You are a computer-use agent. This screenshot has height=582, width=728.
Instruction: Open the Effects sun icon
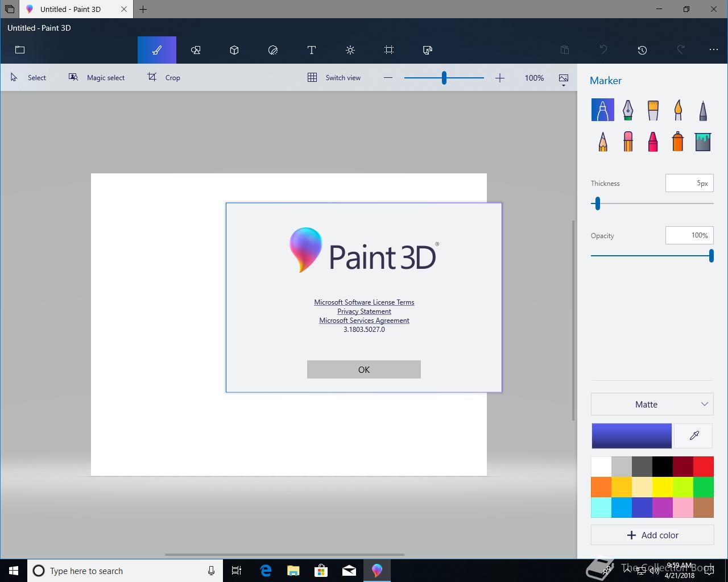[x=350, y=50]
